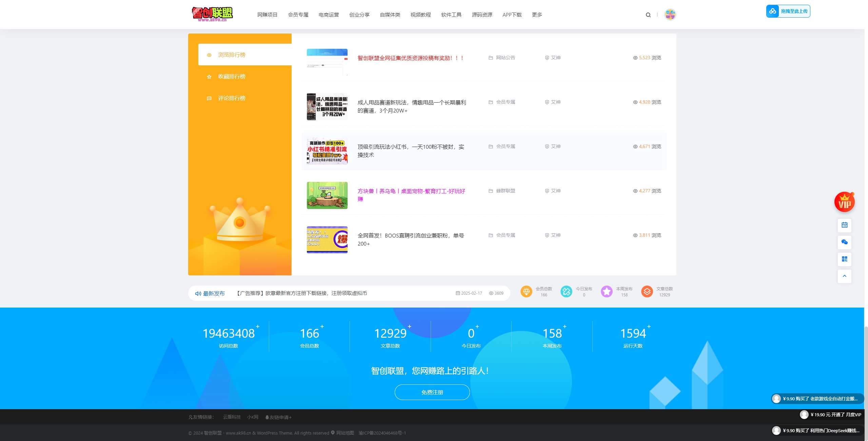Click the 智创联盟 site logo
Screen dimensions: 868x441
tap(212, 14)
